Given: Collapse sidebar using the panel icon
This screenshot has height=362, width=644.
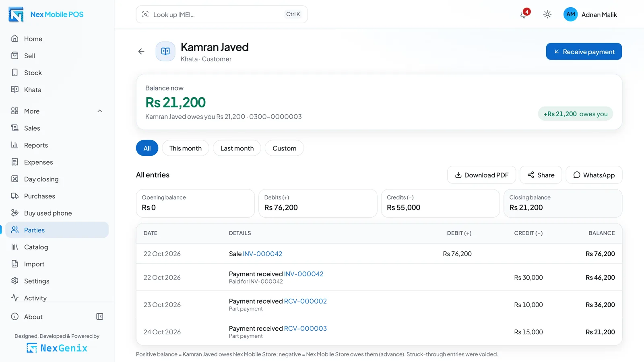Looking at the screenshot, I should point(100,317).
